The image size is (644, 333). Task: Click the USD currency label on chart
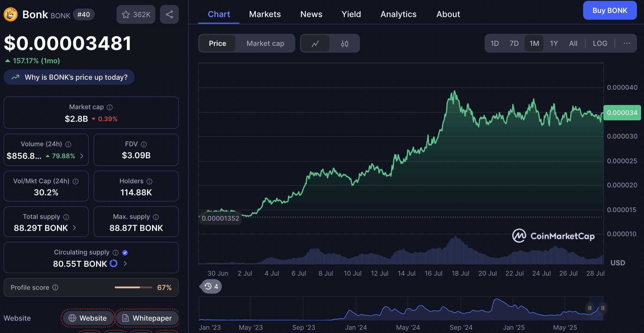pos(618,263)
